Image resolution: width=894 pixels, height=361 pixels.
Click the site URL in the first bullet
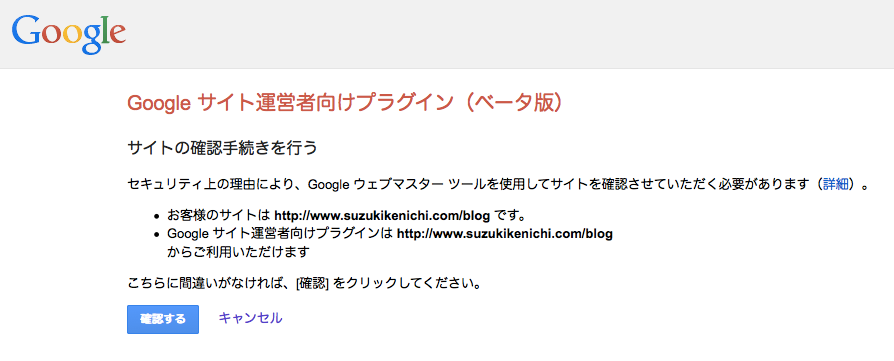point(383,217)
